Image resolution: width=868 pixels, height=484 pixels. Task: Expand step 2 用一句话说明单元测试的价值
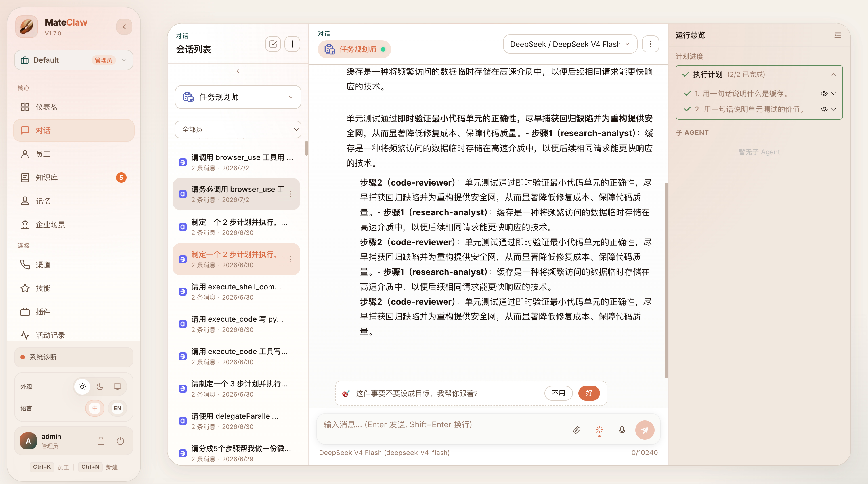[834, 109]
